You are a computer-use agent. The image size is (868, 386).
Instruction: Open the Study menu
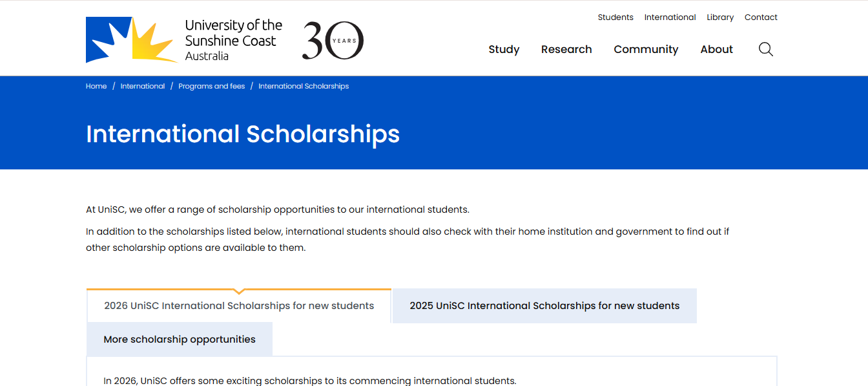[x=504, y=49]
